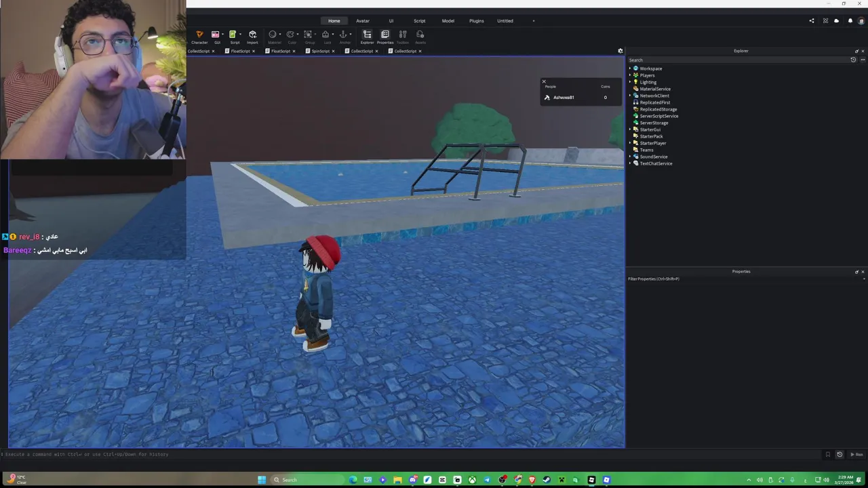Click the Color palette icon
The image size is (868, 488).
click(x=290, y=35)
